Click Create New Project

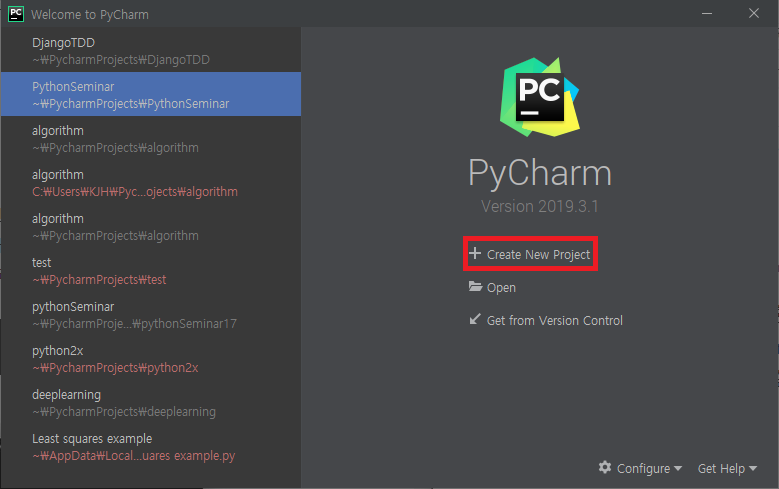pyautogui.click(x=538, y=254)
